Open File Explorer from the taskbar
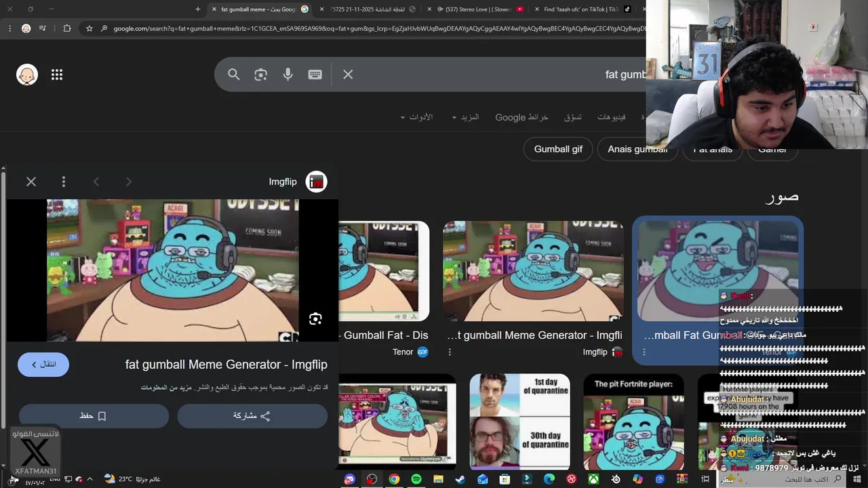The image size is (868, 488). (439, 479)
